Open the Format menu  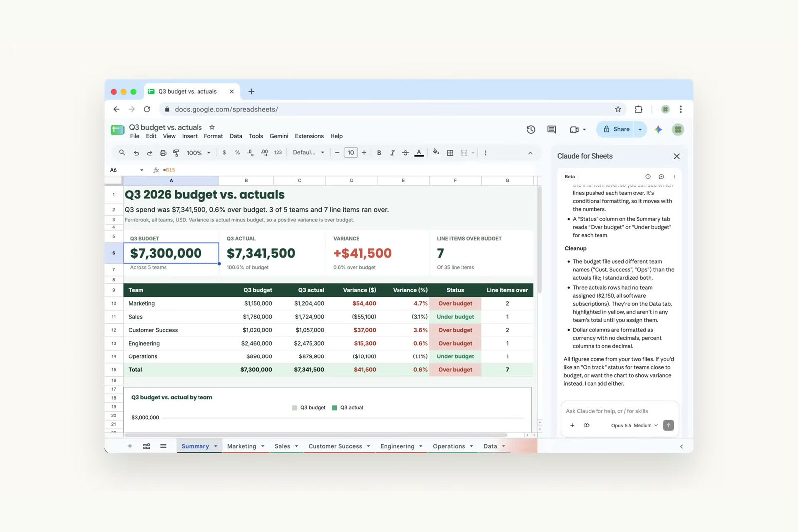[x=213, y=136]
